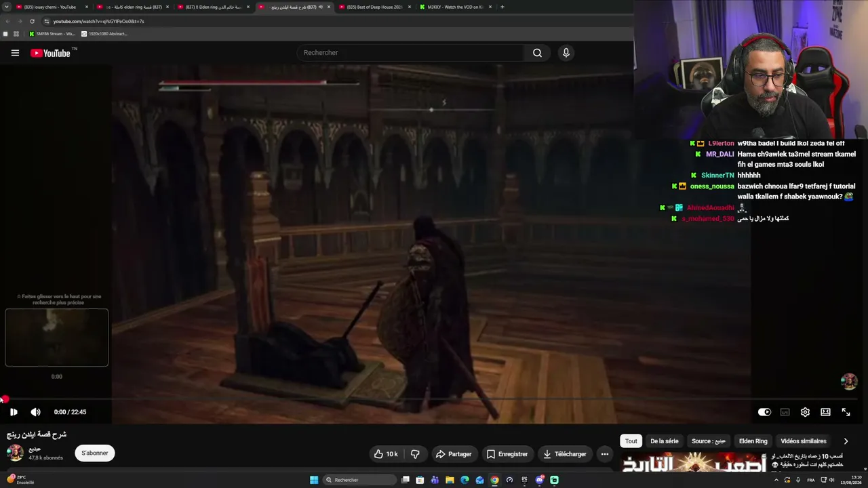Mute the video with the speaker icon

[x=35, y=412]
